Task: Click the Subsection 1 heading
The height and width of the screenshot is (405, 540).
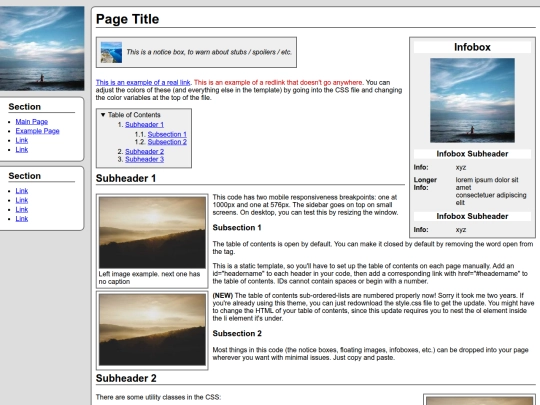Action: [x=237, y=228]
